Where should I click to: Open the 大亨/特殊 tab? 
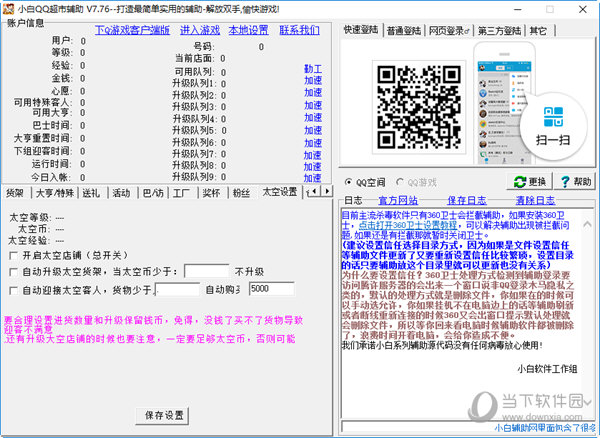55,193
